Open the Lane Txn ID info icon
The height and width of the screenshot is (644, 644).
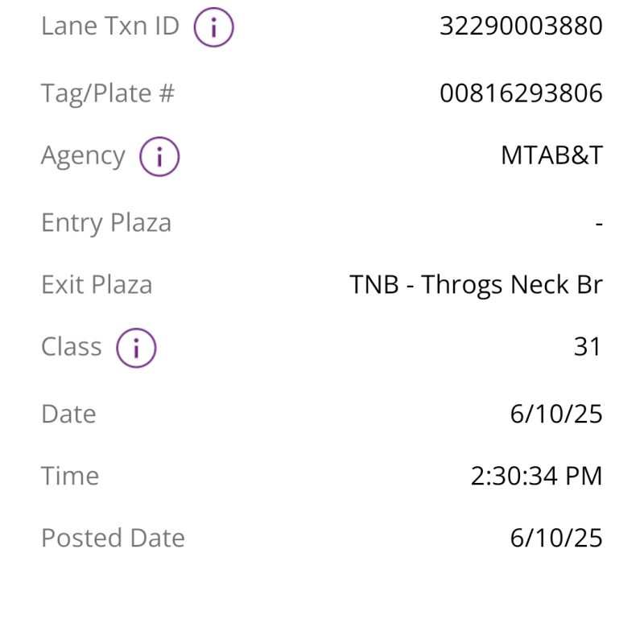(x=213, y=27)
